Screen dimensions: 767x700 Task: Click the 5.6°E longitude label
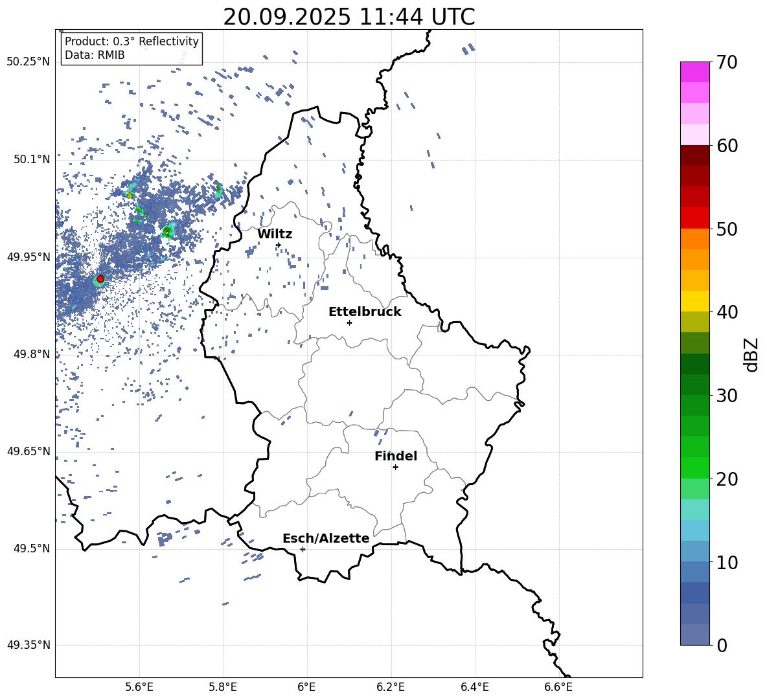(139, 687)
